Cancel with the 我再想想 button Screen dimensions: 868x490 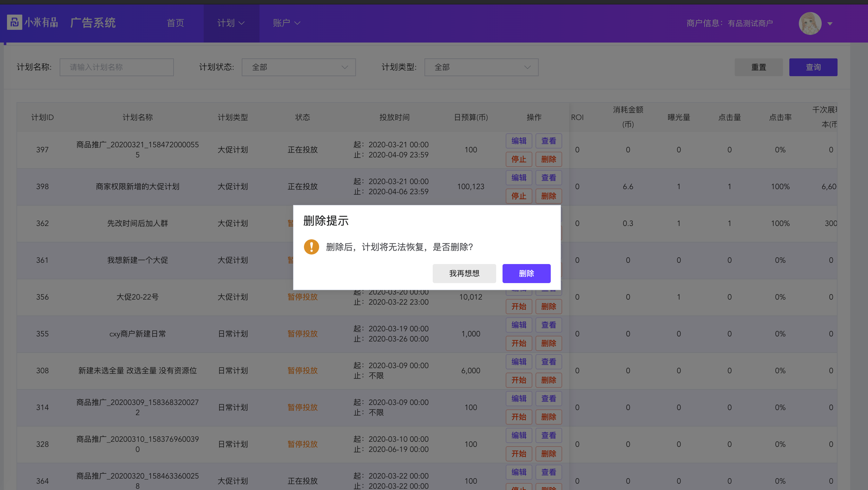pos(464,273)
